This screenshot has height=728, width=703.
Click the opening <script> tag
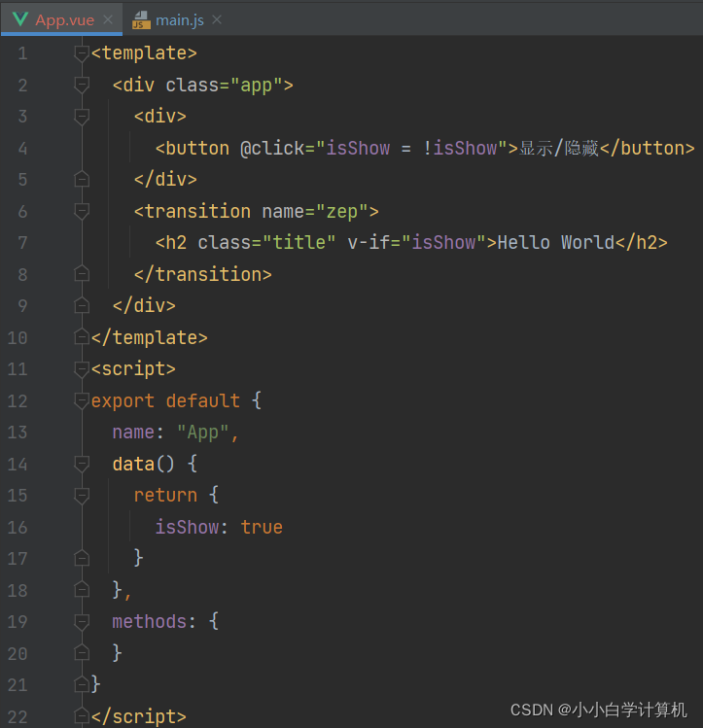click(133, 369)
